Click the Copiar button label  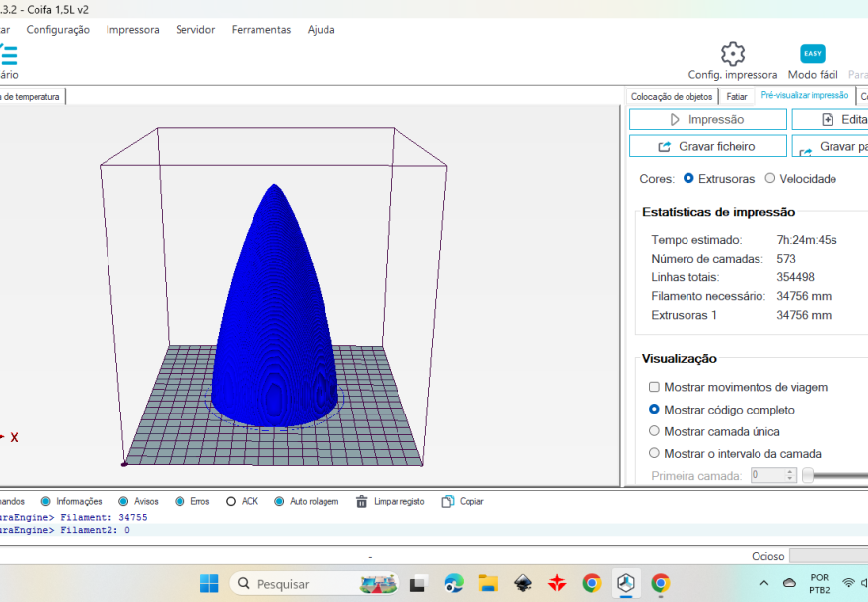pyautogui.click(x=471, y=501)
